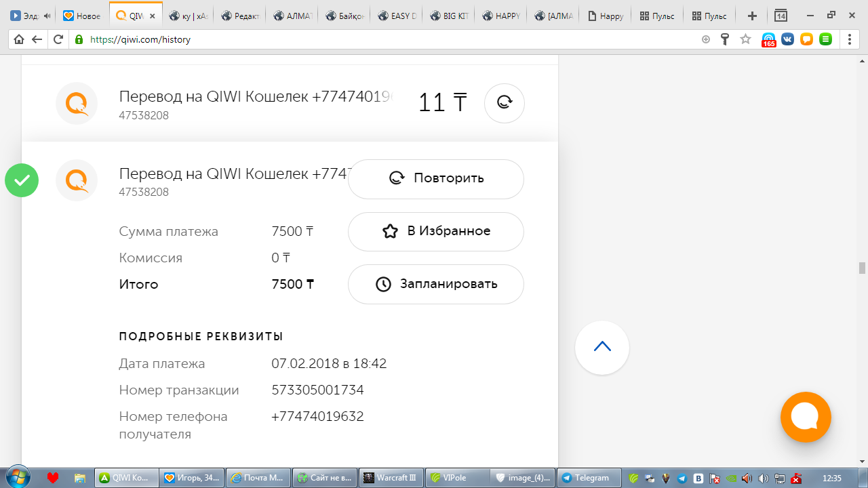The width and height of the screenshot is (868, 488).
Task: Click the QIWI logo beside the expanded transfer
Action: tap(77, 180)
